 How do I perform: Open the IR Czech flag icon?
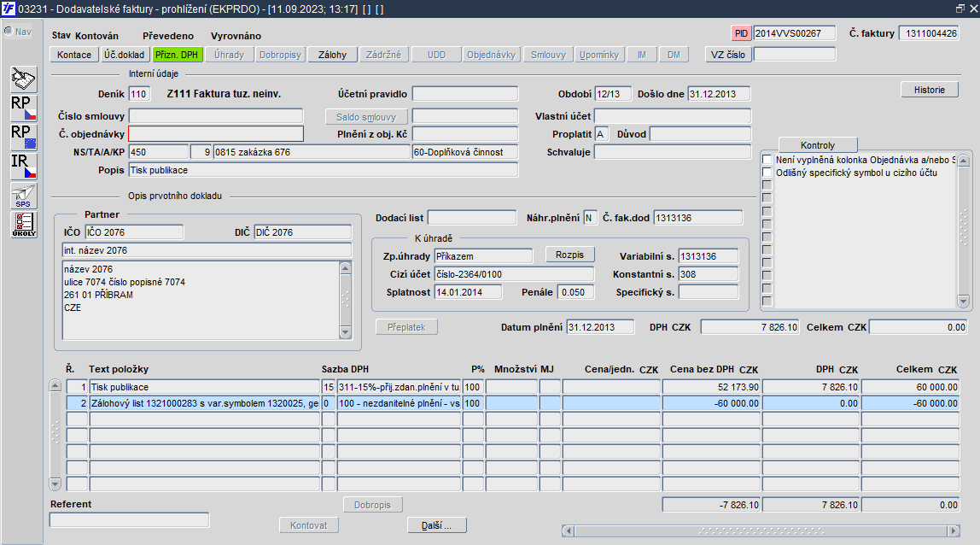click(x=24, y=167)
